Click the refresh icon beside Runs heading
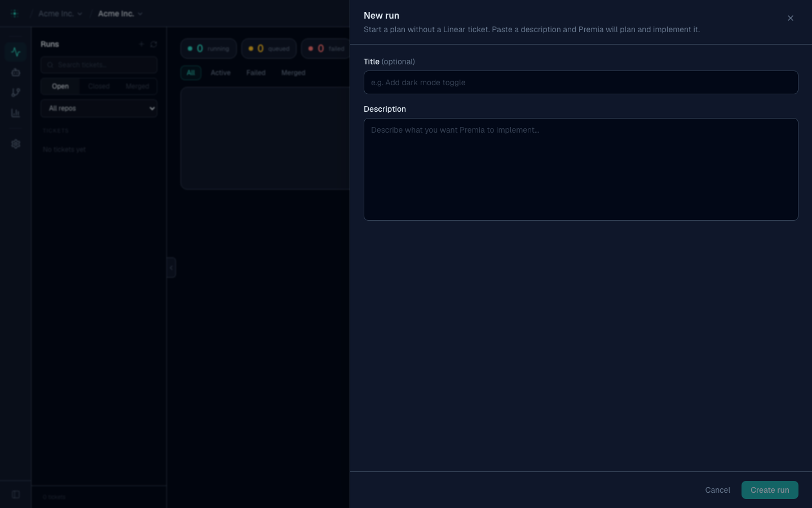 (153, 44)
